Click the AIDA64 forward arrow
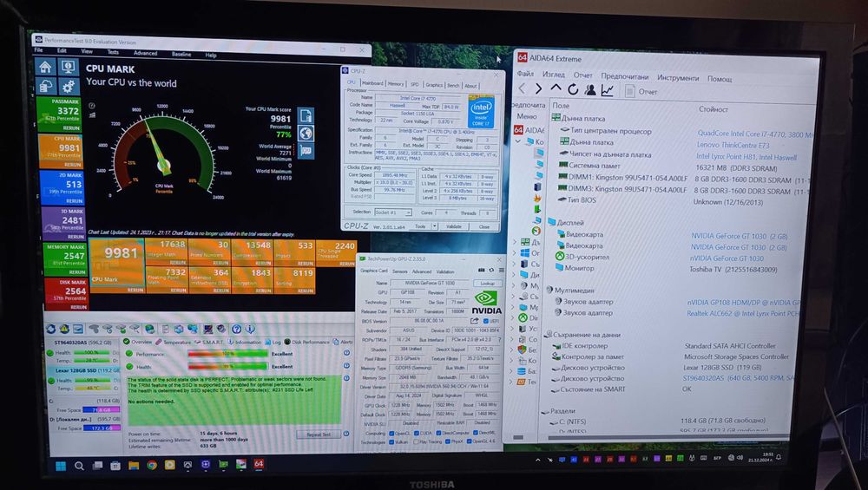Screen dimensions: 868x490 click(538, 88)
